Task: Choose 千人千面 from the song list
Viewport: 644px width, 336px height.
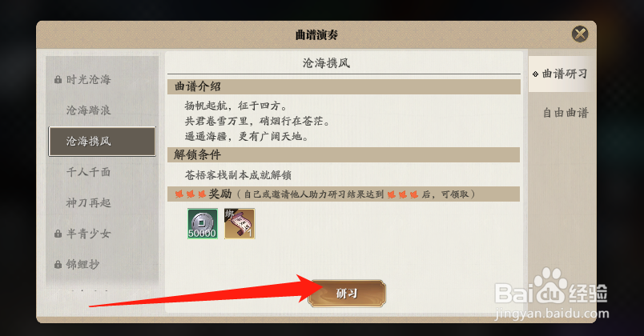Action: pos(102,172)
